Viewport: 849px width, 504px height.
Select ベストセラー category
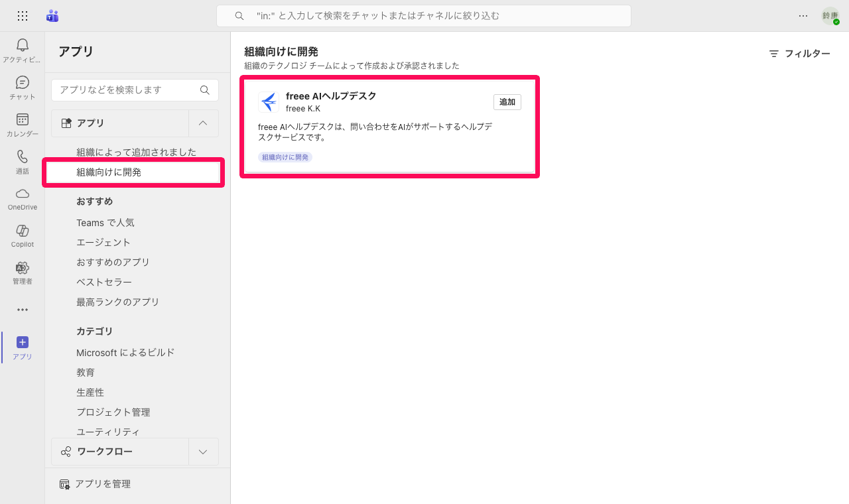[x=104, y=283]
